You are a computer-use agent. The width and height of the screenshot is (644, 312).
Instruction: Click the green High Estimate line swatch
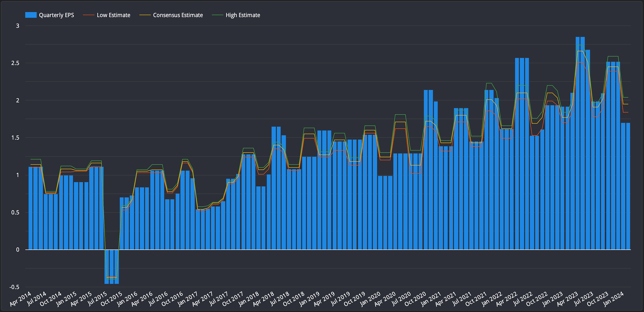click(x=218, y=15)
